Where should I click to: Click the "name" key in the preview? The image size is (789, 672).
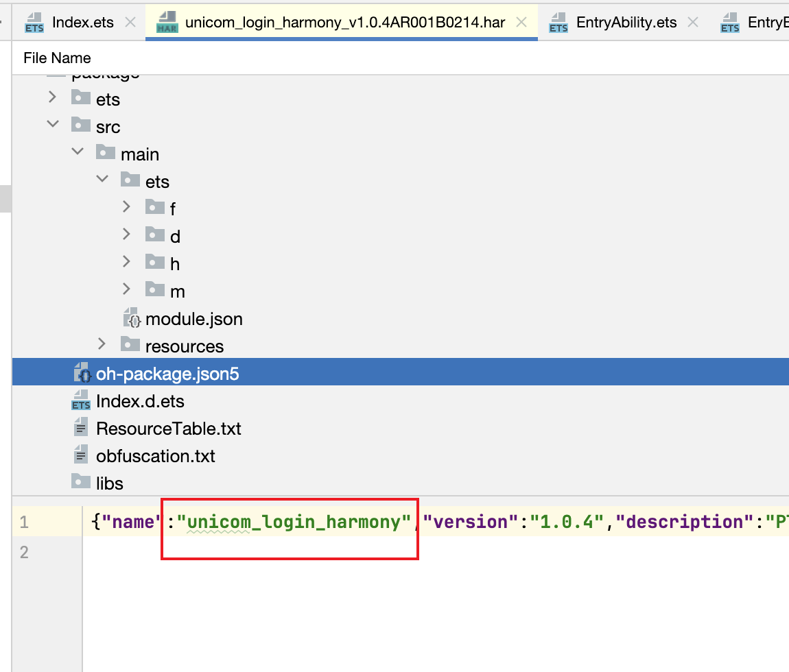(132, 522)
